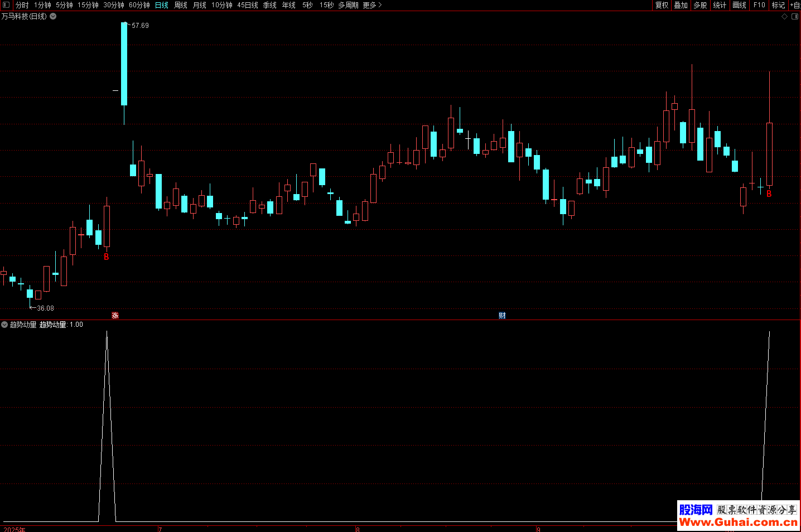Click the diamond icon at top right

pos(784,16)
